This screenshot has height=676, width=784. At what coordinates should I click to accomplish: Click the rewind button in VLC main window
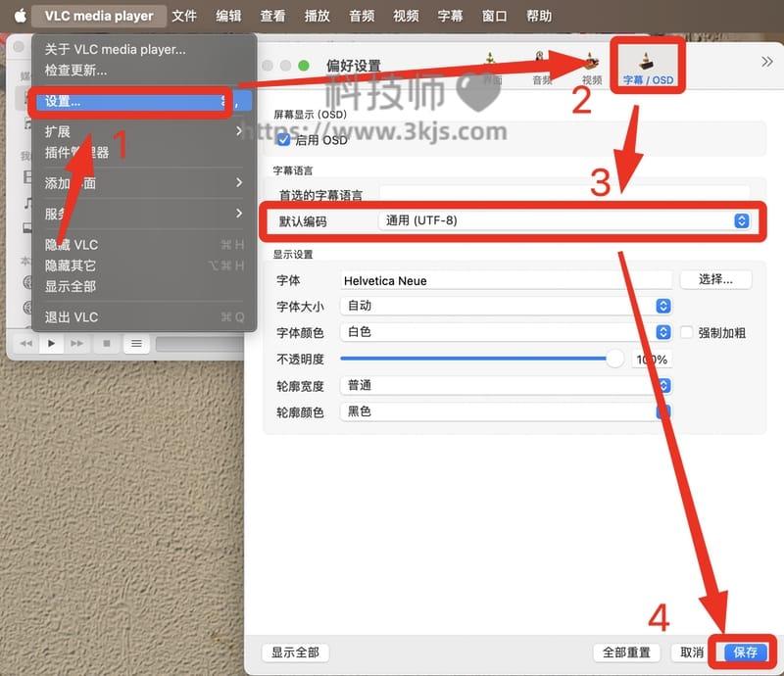coord(26,344)
